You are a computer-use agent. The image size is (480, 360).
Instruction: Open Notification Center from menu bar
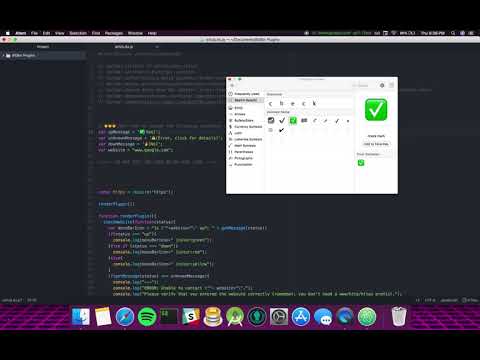(x=471, y=33)
